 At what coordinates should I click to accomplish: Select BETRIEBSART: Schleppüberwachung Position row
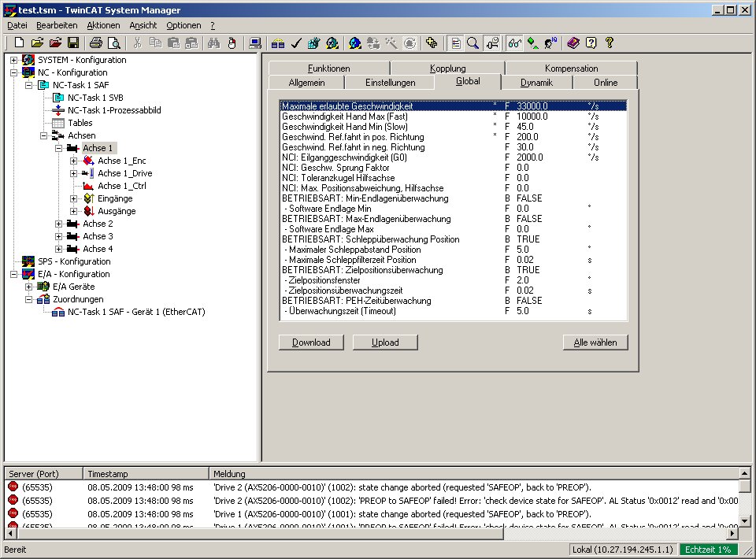click(454, 239)
